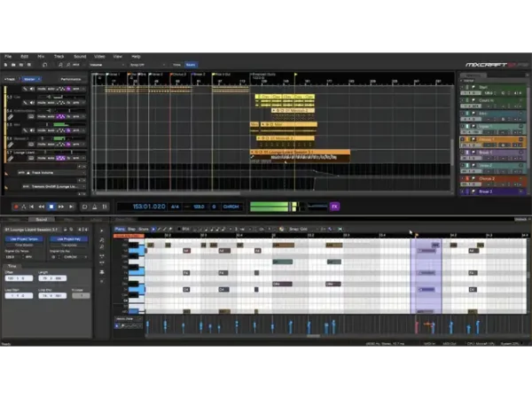Mute track 5.5 Mini
The height and width of the screenshot is (399, 532).
41,130
